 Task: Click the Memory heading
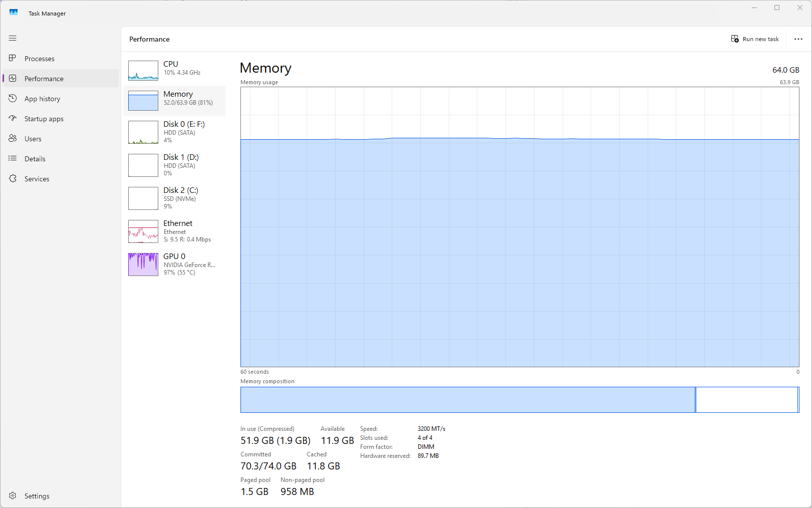(x=265, y=68)
